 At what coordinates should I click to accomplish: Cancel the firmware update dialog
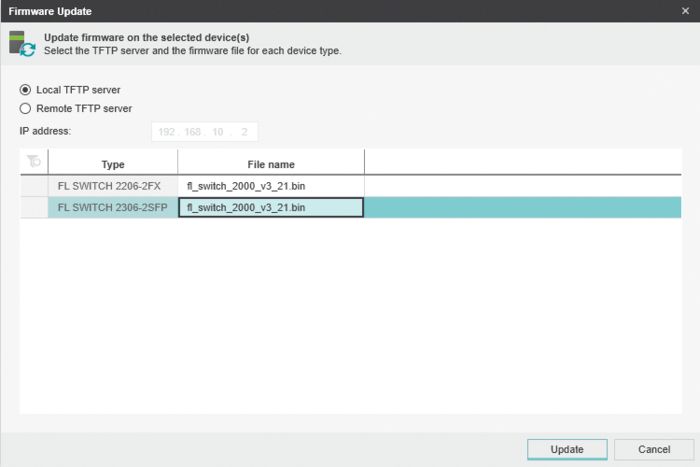pyautogui.click(x=654, y=449)
